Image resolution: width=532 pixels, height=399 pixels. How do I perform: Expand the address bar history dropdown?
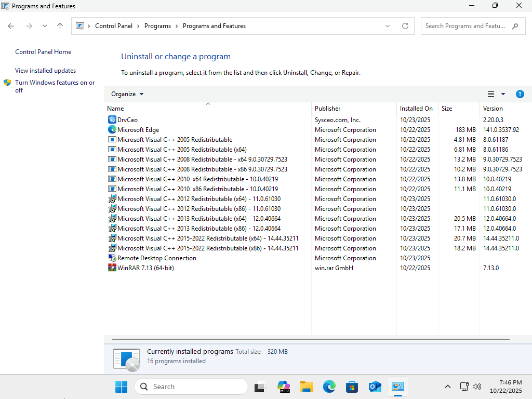point(388,26)
